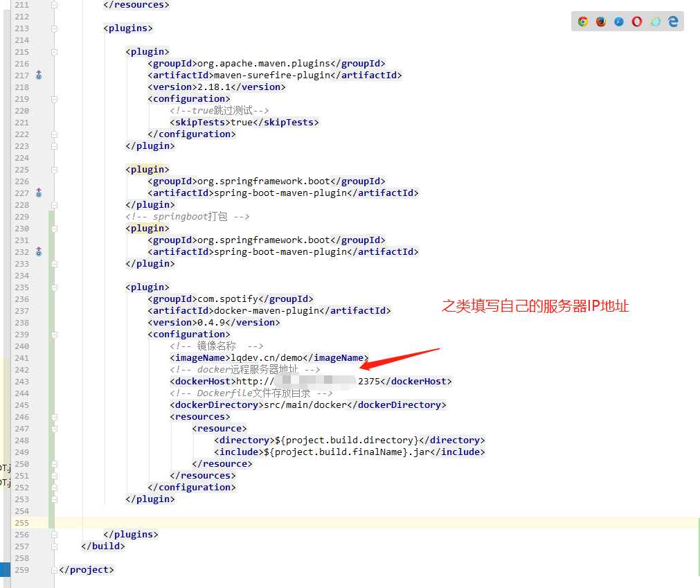
Task: Open preview in Safari browser
Action: [x=619, y=21]
